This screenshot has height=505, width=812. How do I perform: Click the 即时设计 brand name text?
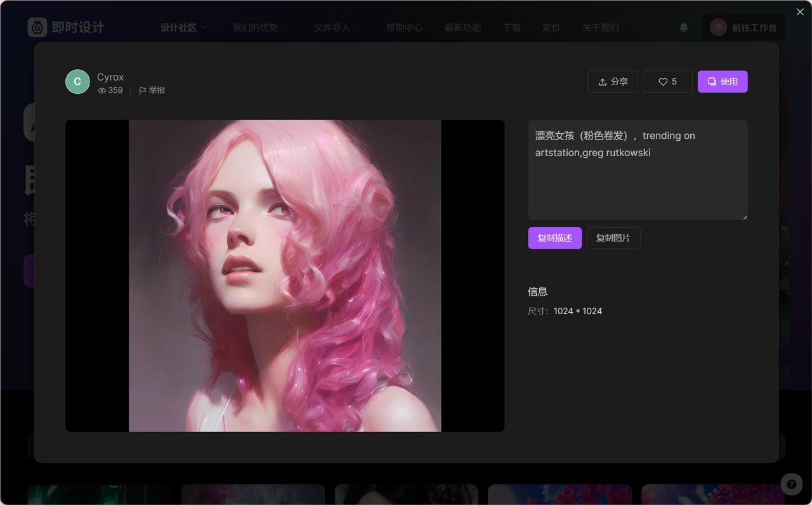(78, 27)
